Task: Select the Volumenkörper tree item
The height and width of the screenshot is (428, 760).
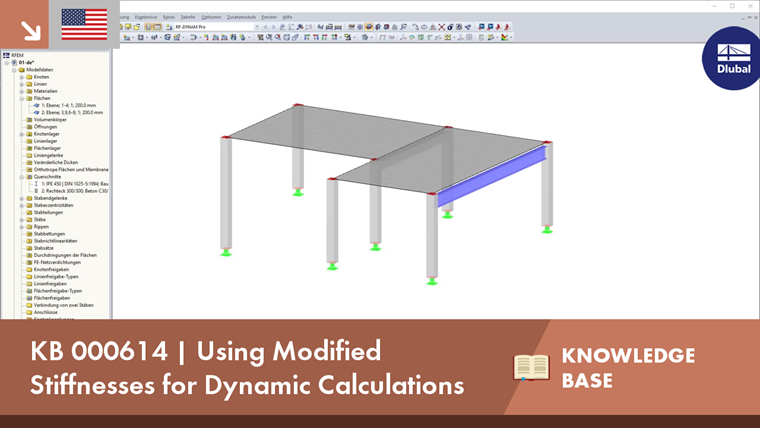Action: (x=50, y=120)
